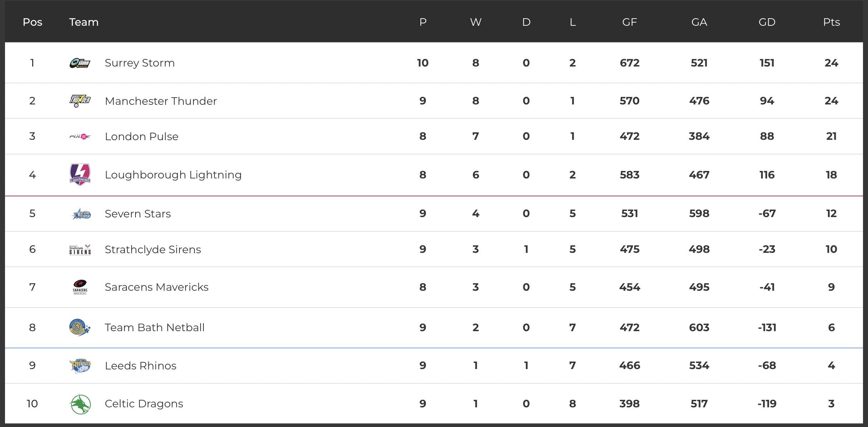
Task: Click the Manchester Thunder logo
Action: click(x=80, y=101)
